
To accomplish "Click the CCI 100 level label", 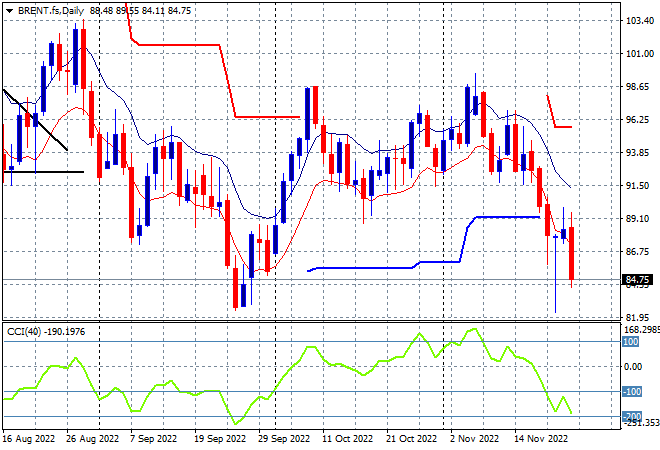I will click(x=631, y=341).
